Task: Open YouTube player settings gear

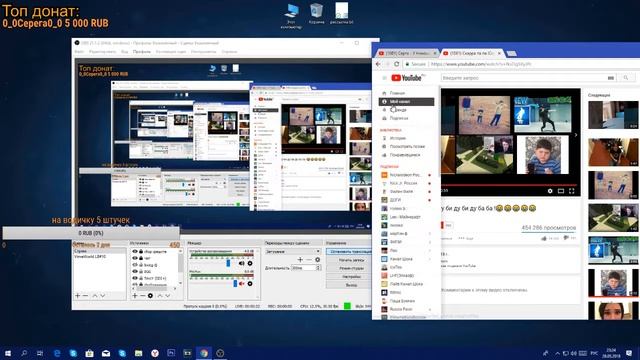Action: click(550, 191)
